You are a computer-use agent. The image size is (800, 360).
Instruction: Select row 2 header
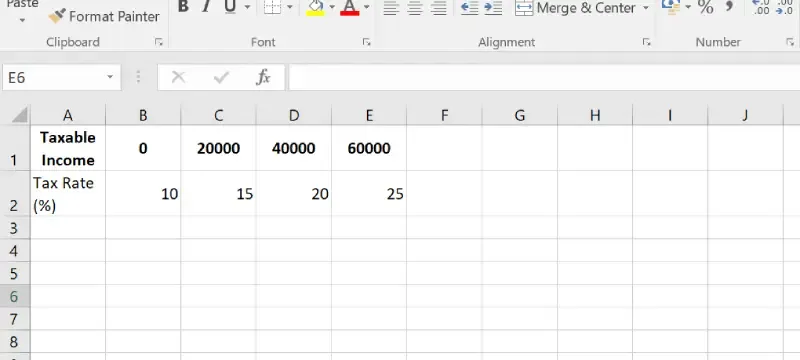pyautogui.click(x=15, y=193)
